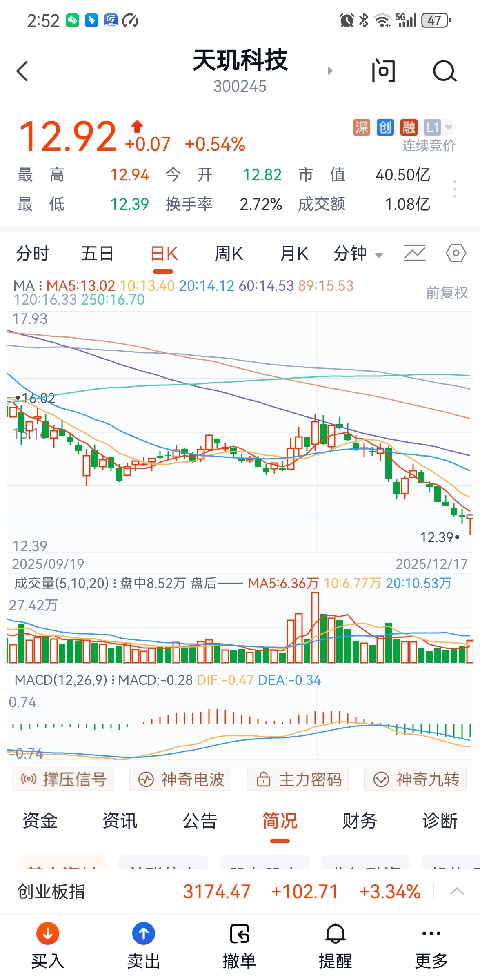Set a 提醒 price alert
Viewport: 480px width, 980px height.
tap(336, 946)
